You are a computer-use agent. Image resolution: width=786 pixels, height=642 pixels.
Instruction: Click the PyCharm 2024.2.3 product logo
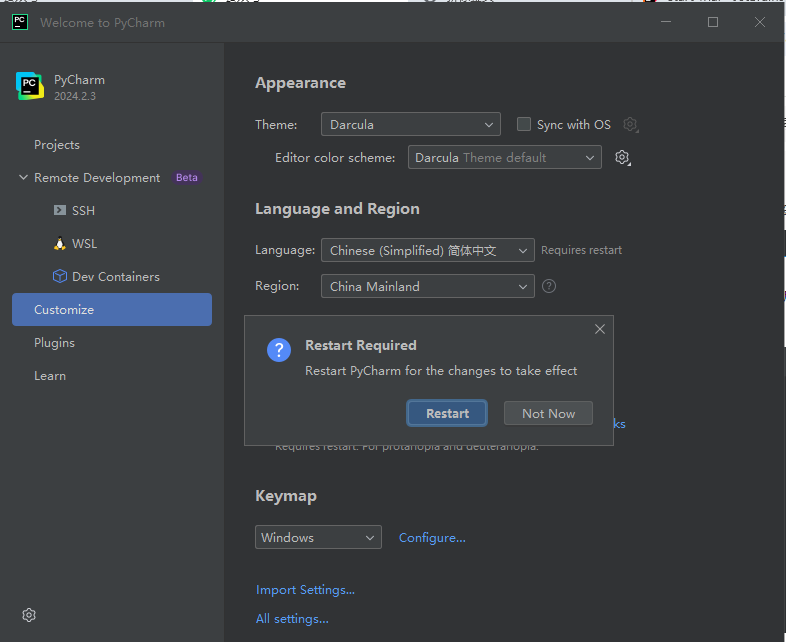[x=30, y=86]
